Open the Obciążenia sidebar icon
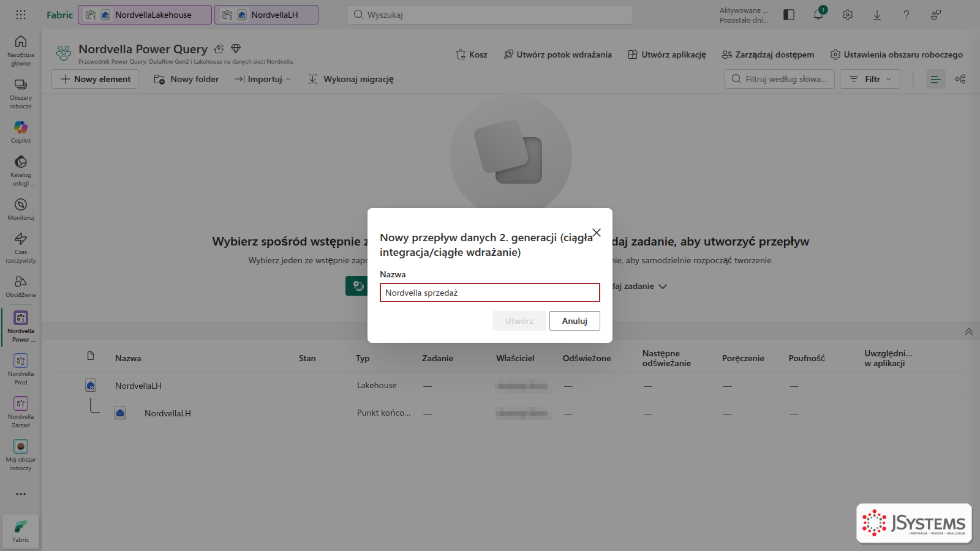Screen dimensions: 980x551 21,286
